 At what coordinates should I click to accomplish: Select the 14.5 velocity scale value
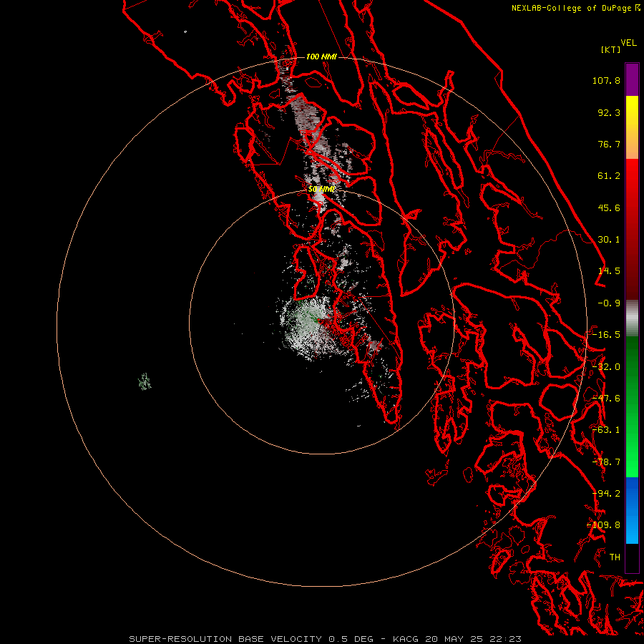click(x=609, y=271)
